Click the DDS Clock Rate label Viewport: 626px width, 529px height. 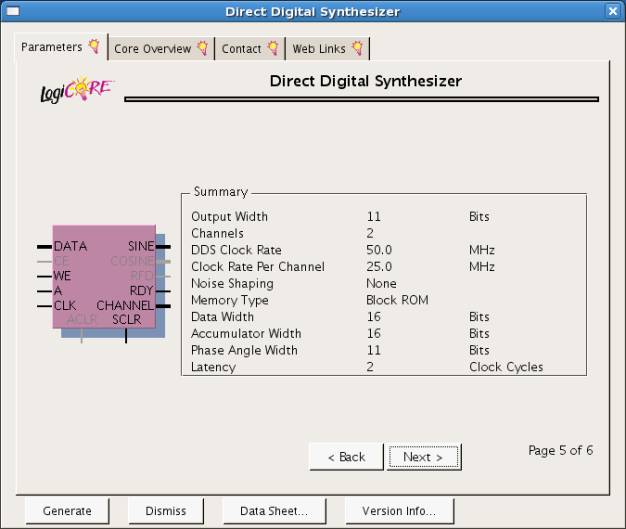pyautogui.click(x=236, y=250)
